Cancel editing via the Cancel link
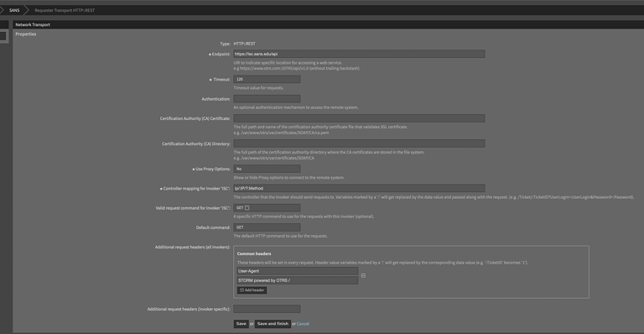Image resolution: width=644 pixels, height=334 pixels. (303, 324)
